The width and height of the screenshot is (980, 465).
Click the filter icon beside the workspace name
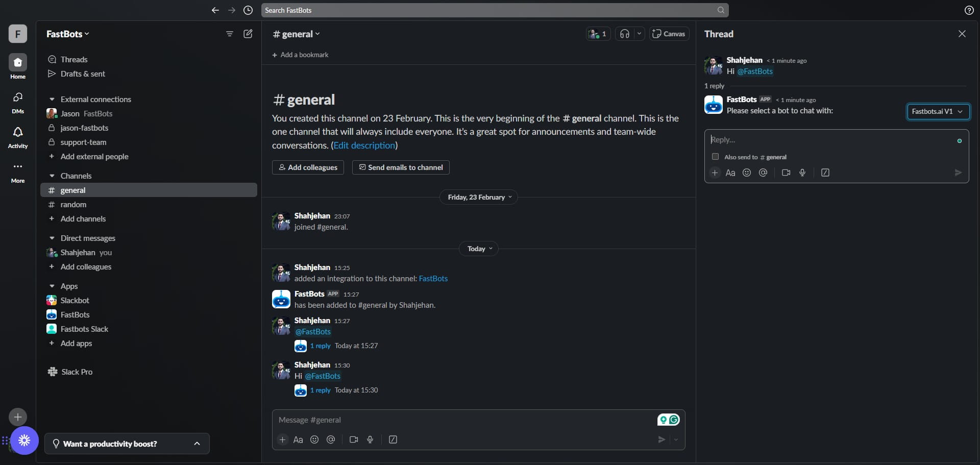pyautogui.click(x=230, y=34)
